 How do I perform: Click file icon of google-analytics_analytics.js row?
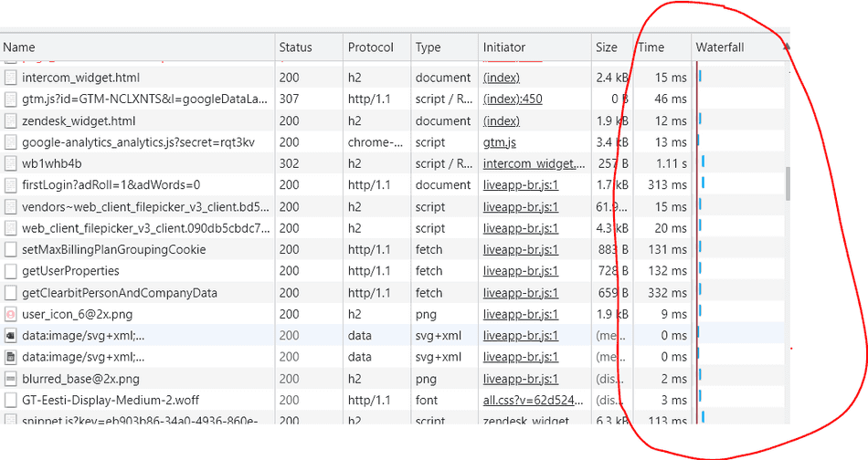[11, 142]
